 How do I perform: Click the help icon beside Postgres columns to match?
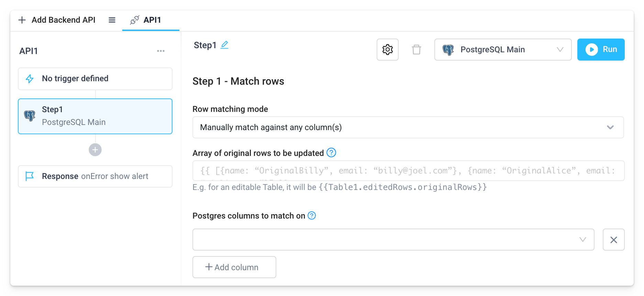click(x=311, y=216)
